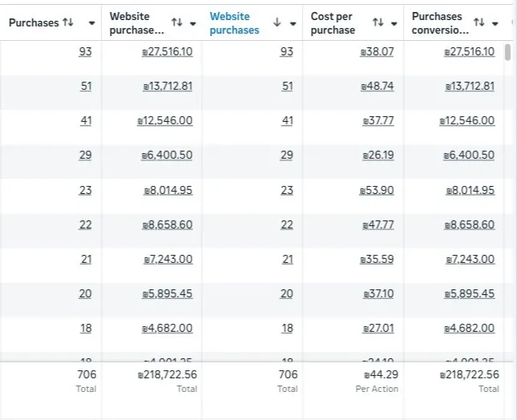Screen dimensions: 517x420
Task: Open cost per purchase ₪53.90
Action: pyautogui.click(x=377, y=191)
